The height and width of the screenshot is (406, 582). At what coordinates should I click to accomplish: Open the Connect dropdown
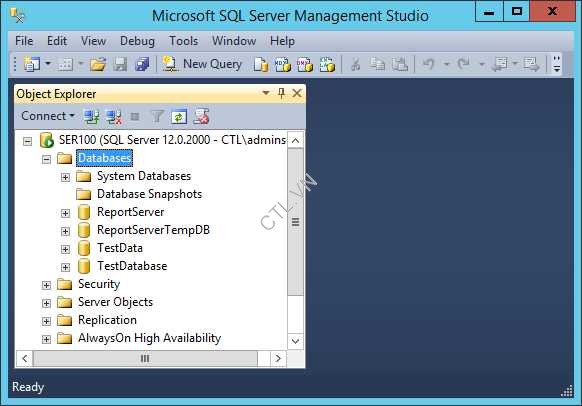pos(48,116)
